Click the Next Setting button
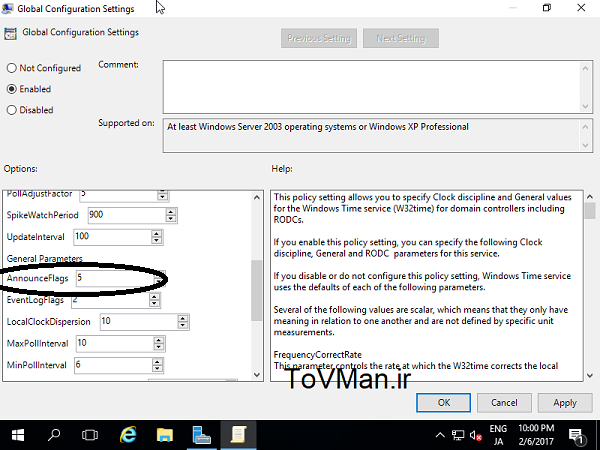This screenshot has width=600, height=450. 401,38
